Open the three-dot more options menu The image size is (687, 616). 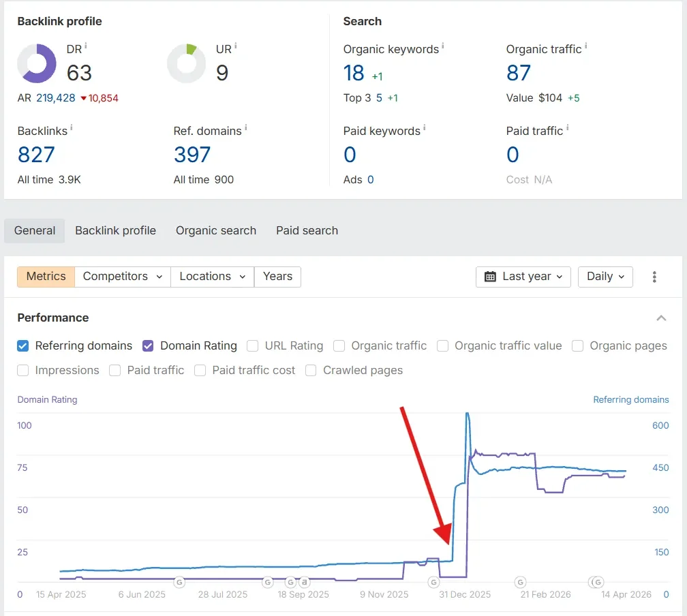[x=654, y=277]
